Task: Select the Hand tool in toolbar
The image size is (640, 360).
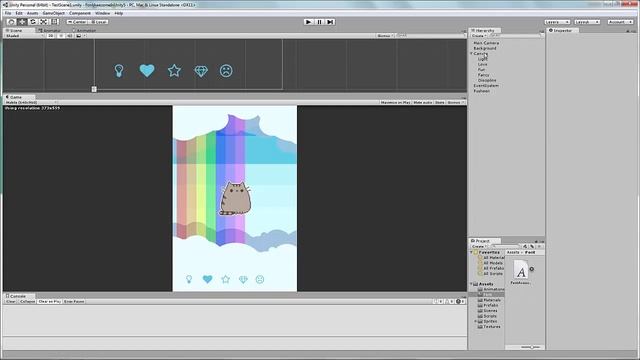Action: pyautogui.click(x=11, y=22)
